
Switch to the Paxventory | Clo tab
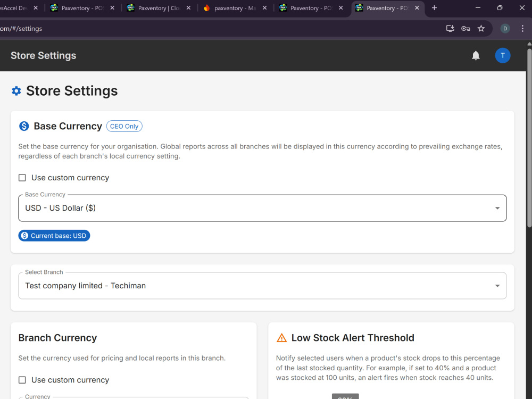(x=159, y=8)
